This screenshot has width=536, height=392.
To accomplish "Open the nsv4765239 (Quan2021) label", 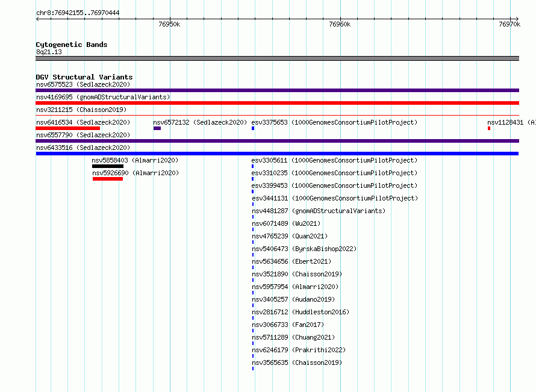I will tap(290, 236).
